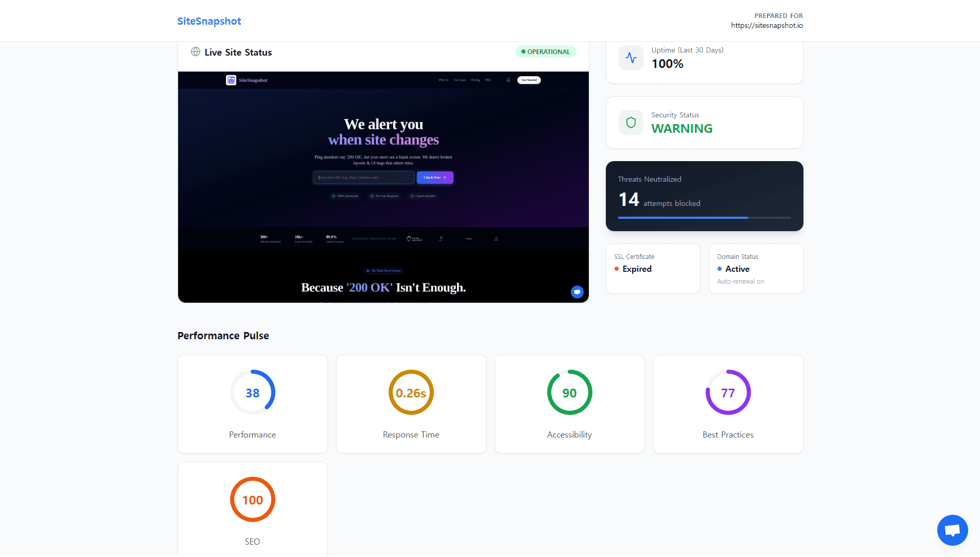Screen dimensions: 980x557
Task: Click the camera logo in site preview
Action: [231, 80]
